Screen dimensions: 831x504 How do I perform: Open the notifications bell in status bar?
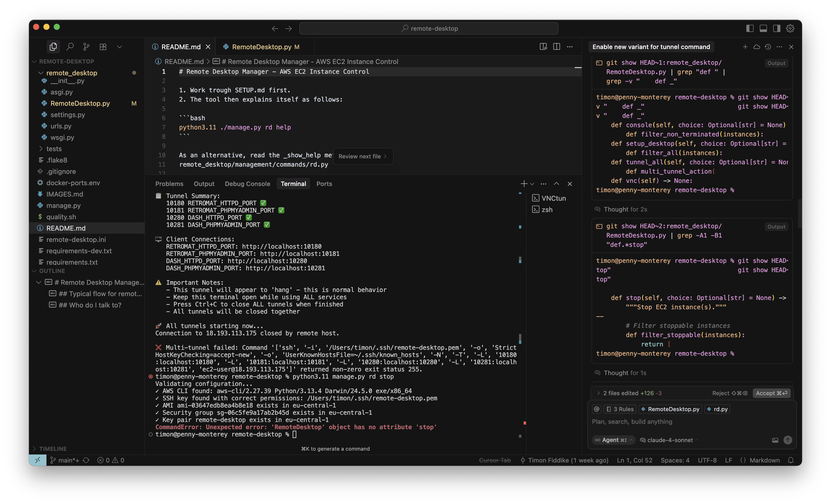(x=790, y=460)
